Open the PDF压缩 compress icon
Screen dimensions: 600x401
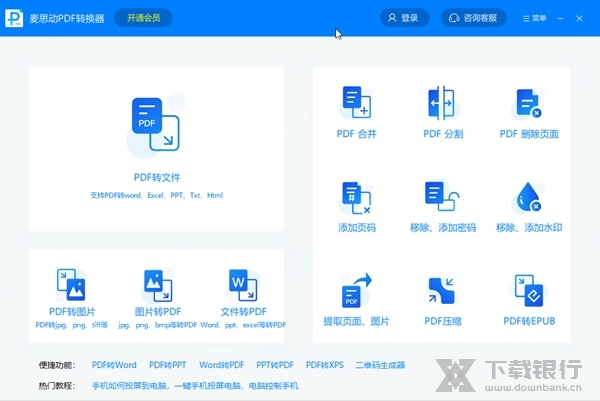click(x=442, y=291)
